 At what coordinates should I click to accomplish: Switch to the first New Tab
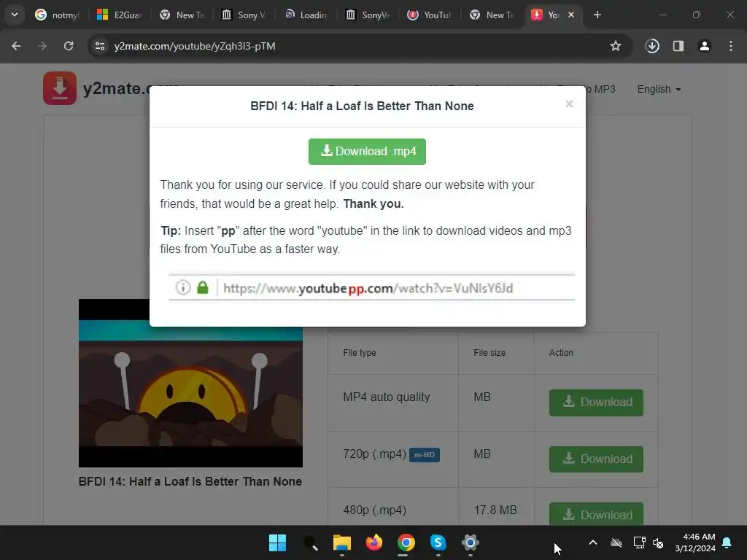182,15
